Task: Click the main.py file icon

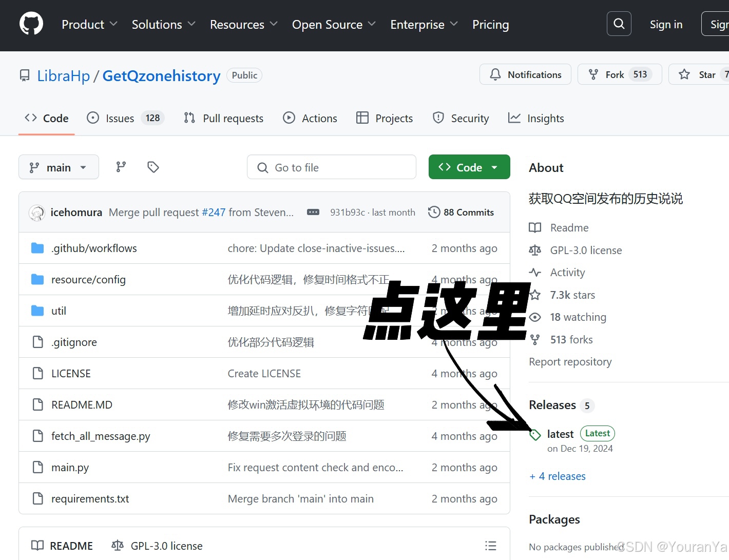Action: [37, 467]
